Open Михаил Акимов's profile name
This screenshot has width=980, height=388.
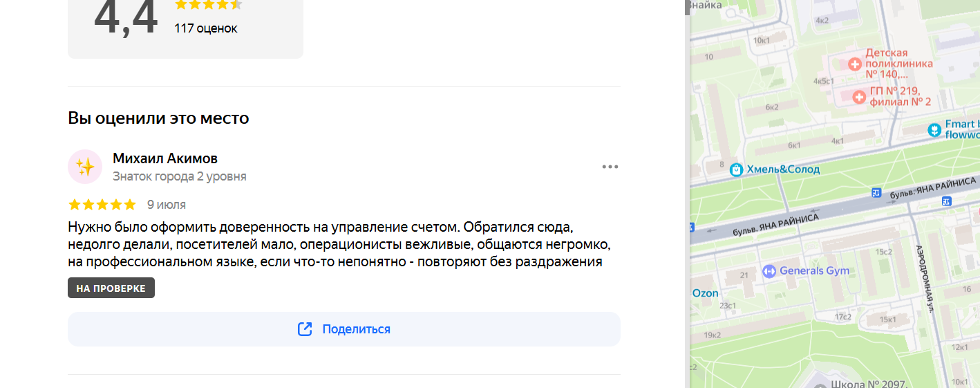click(x=165, y=158)
